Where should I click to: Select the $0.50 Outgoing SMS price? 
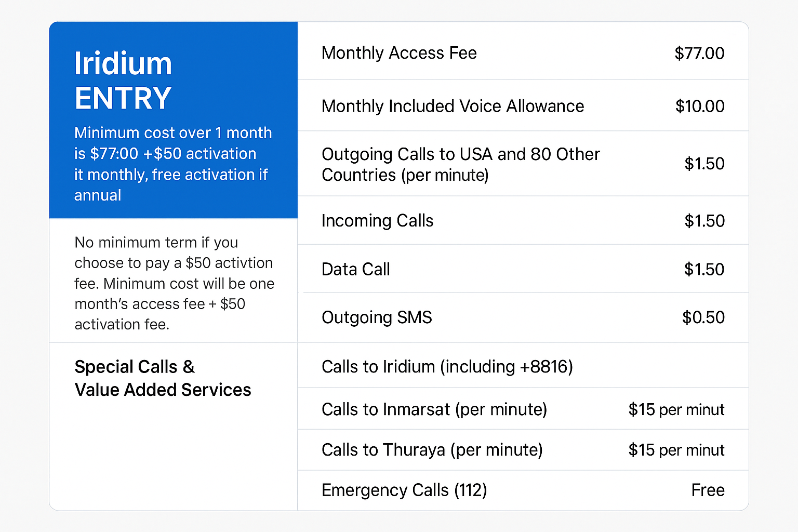[x=703, y=317]
